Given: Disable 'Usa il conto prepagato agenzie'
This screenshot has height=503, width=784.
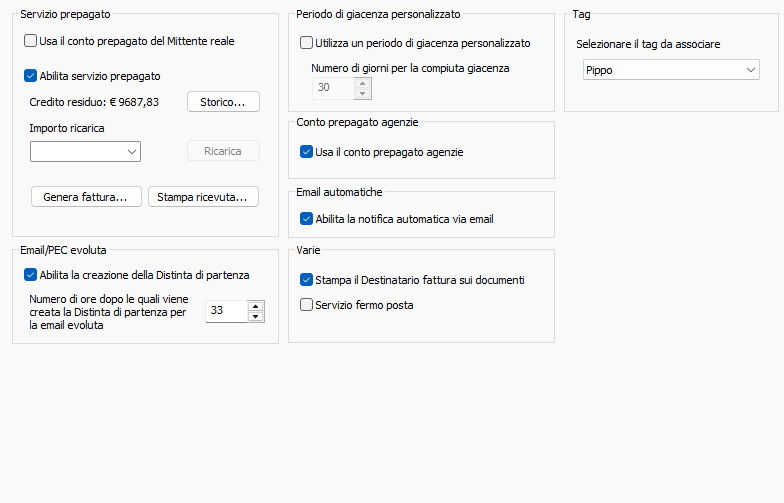Looking at the screenshot, I should point(307,152).
